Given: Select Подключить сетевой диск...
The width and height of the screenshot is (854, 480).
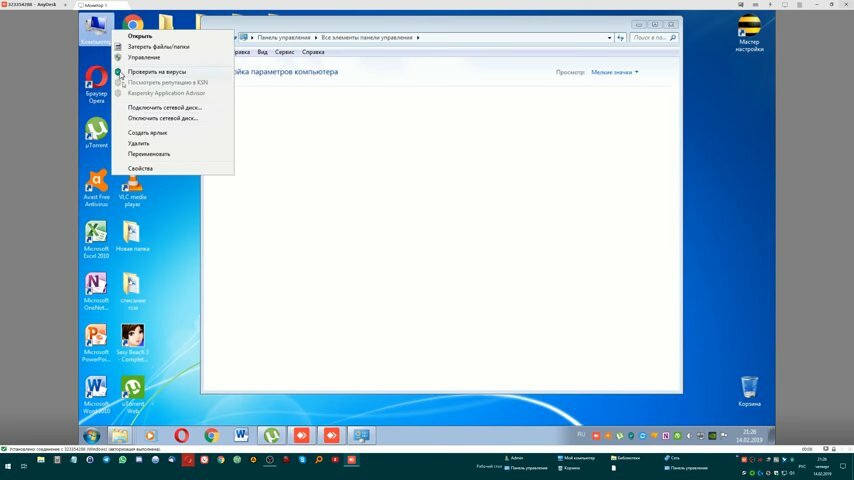Looking at the screenshot, I should pyautogui.click(x=164, y=108).
